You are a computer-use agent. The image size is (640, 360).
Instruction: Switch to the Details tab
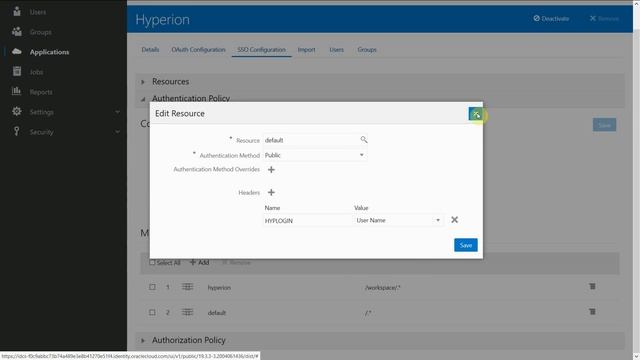pyautogui.click(x=150, y=49)
